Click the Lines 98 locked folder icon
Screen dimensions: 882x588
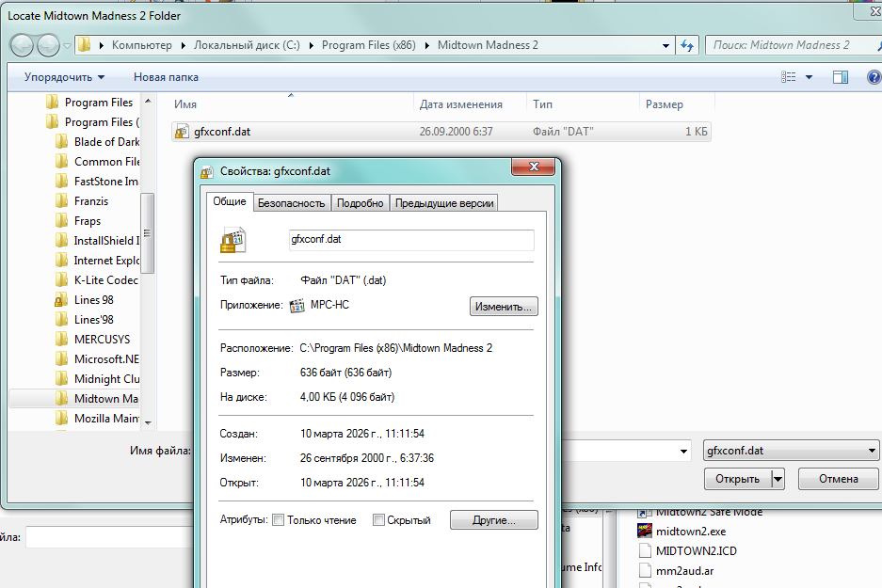point(61,300)
